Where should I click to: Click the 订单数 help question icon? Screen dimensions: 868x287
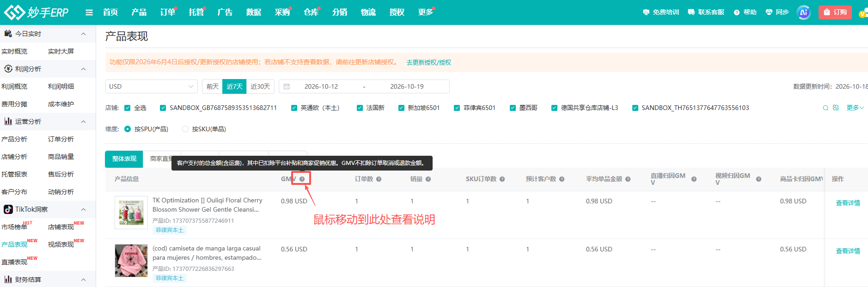[379, 179]
